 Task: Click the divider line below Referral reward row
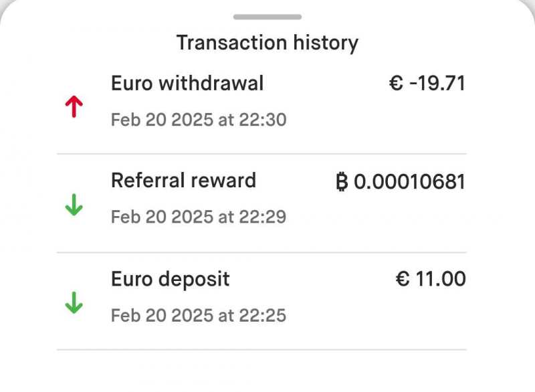pyautogui.click(x=261, y=252)
